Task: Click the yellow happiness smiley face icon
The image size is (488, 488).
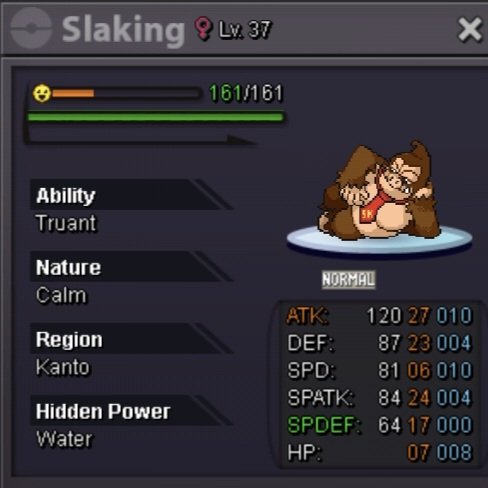Action: coord(42,93)
